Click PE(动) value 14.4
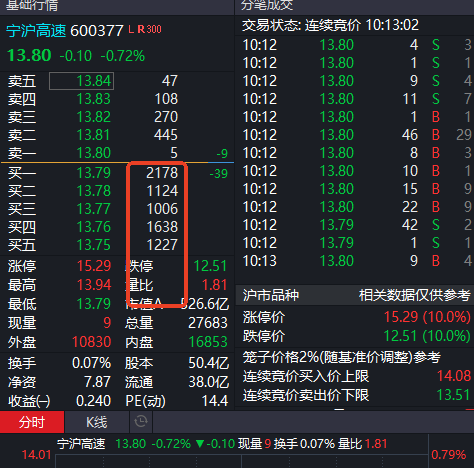474x468 pixels. click(x=215, y=401)
